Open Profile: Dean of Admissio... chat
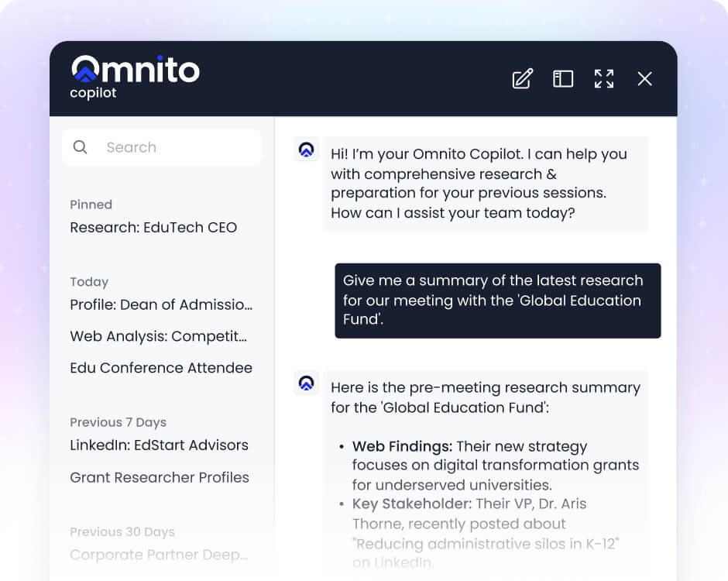728x581 pixels. tap(161, 304)
